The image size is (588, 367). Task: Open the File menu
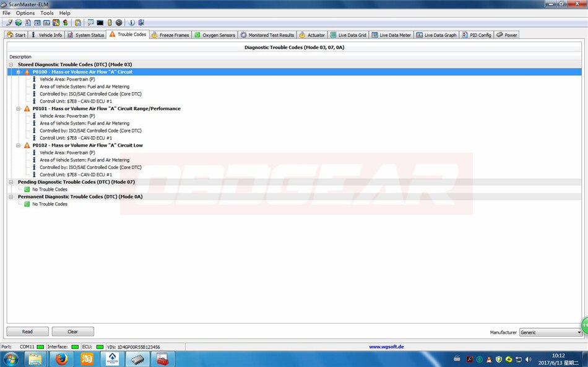coord(6,13)
